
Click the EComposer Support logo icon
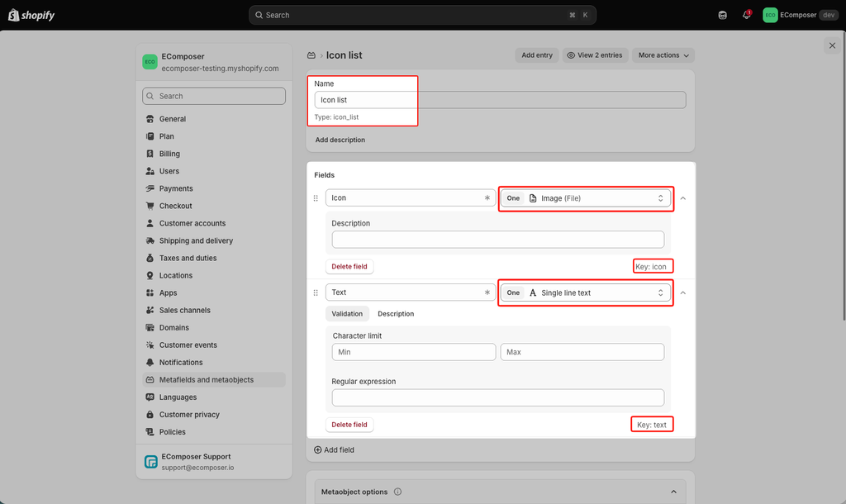pos(151,462)
